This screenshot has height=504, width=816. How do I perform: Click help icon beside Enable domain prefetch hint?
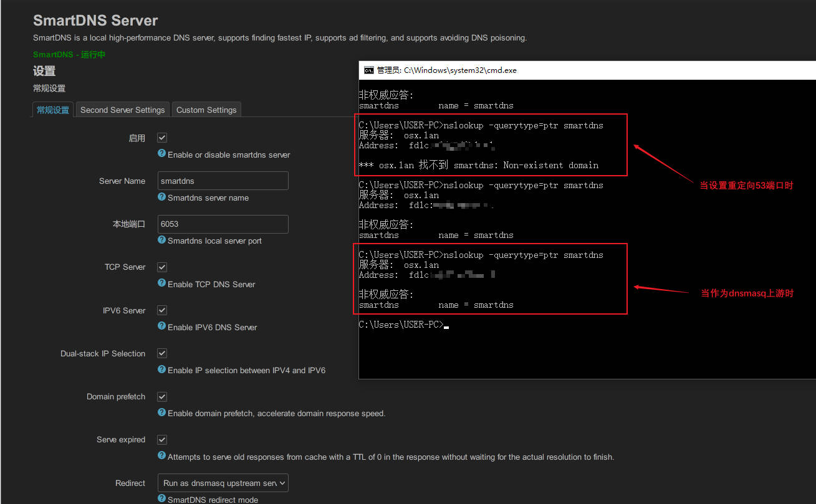(x=162, y=412)
